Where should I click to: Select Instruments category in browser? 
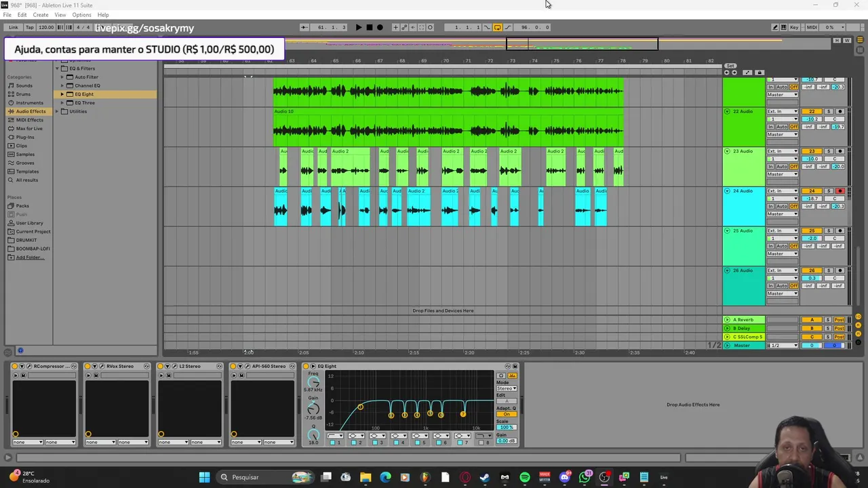[x=29, y=103]
